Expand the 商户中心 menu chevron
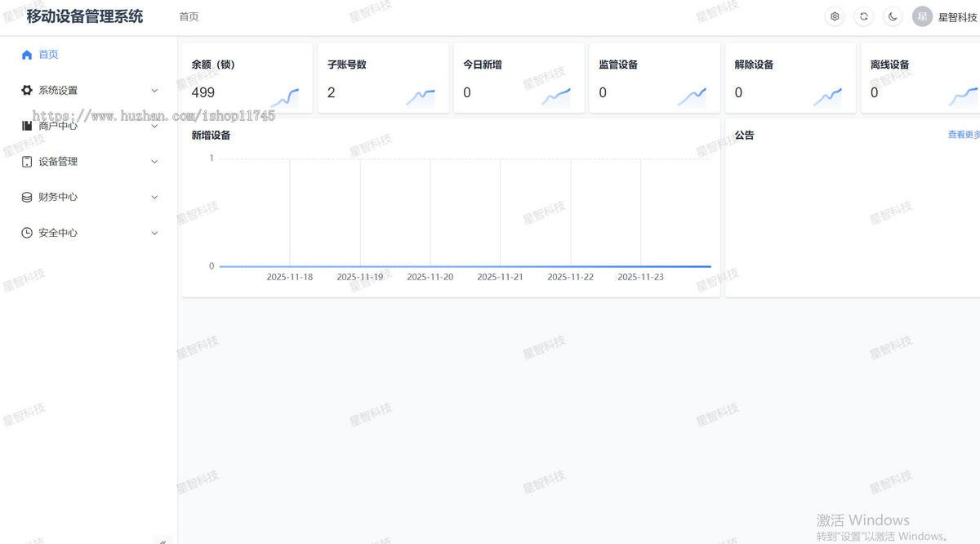This screenshot has width=980, height=544. click(154, 126)
